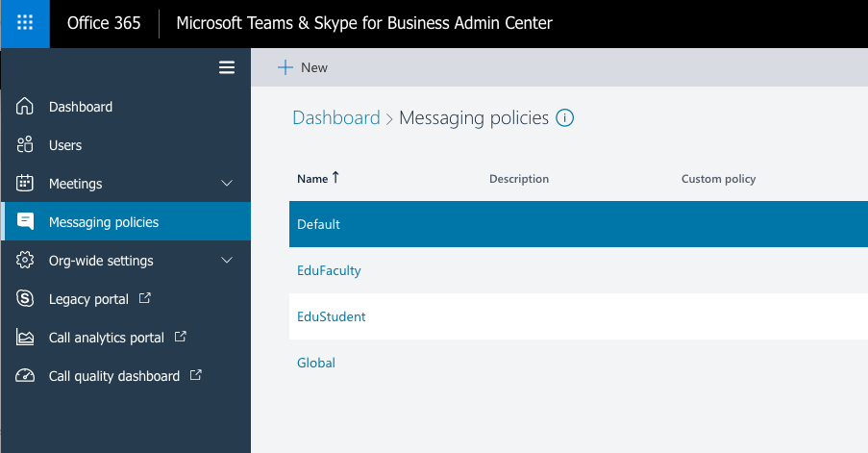This screenshot has height=453, width=868.
Task: Click the Meetings calendar icon
Action: (x=24, y=184)
